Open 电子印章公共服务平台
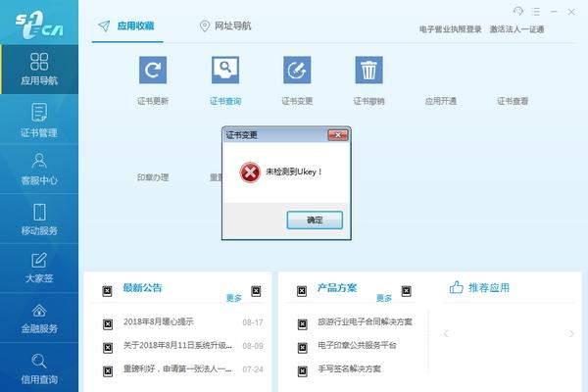The image size is (588, 392). (357, 345)
